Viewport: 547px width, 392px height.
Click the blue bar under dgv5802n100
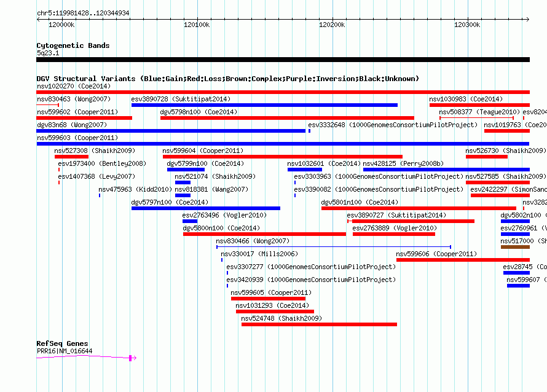(x=515, y=221)
